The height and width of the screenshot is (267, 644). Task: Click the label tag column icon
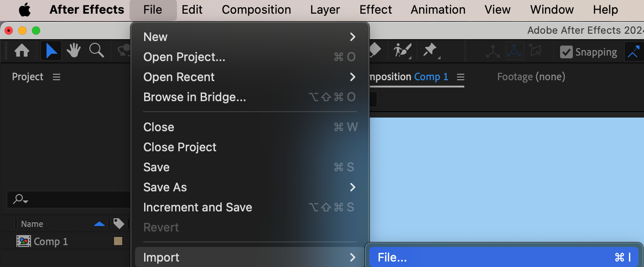pos(119,223)
